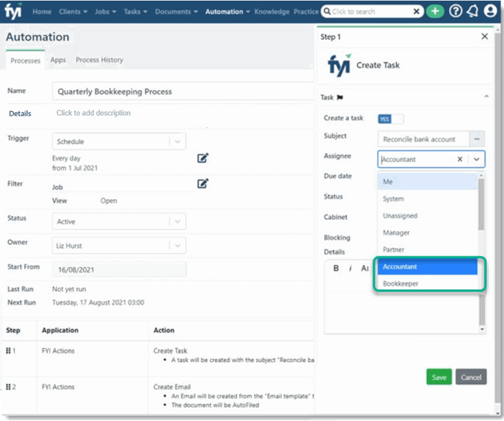Select Accountant in the assignee list
Viewport: 504px width, 421px height.
point(428,267)
